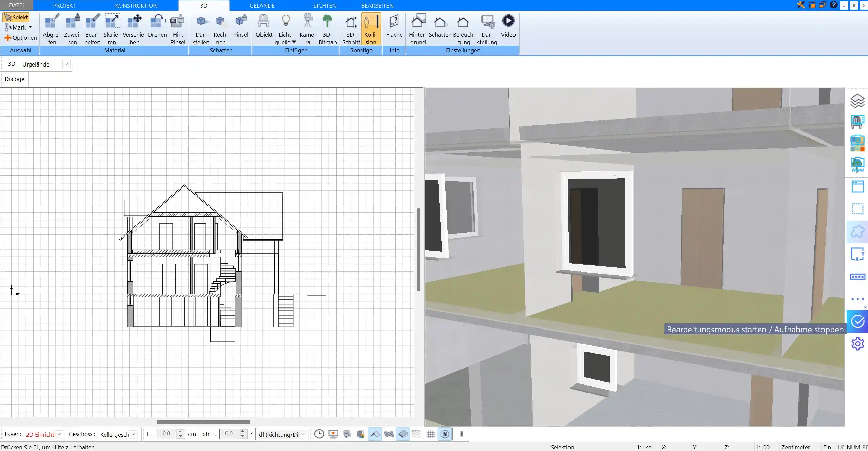Click the ruler measurement sidebar icon
Screen dimensions: 868x451
coord(857,277)
